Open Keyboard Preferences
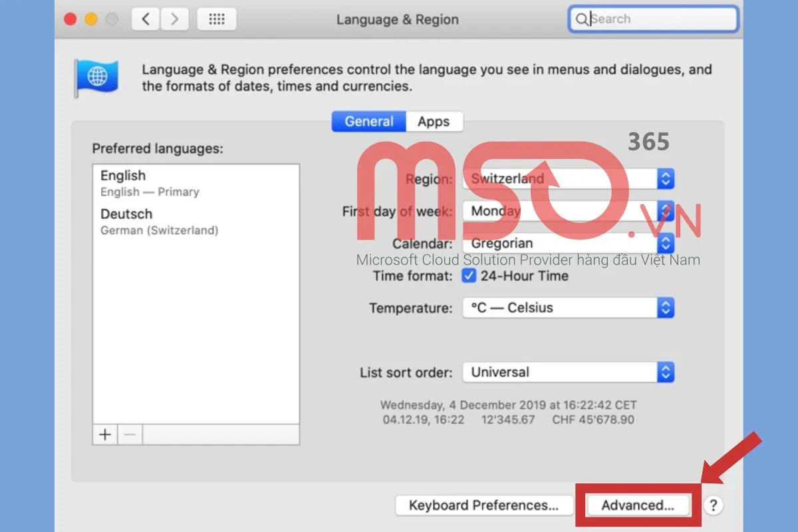 click(x=483, y=505)
